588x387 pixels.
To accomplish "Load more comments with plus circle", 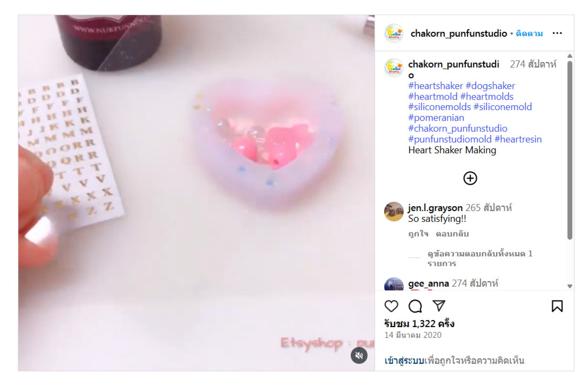I will coord(470,178).
